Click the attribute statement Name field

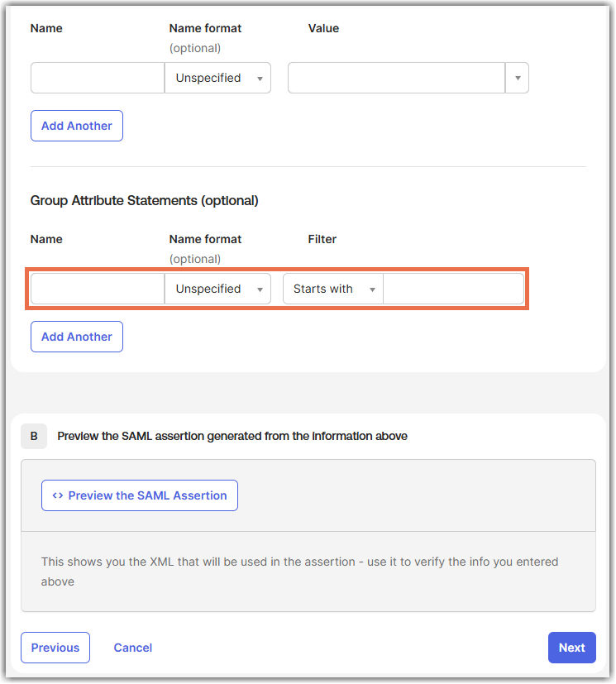coord(98,78)
